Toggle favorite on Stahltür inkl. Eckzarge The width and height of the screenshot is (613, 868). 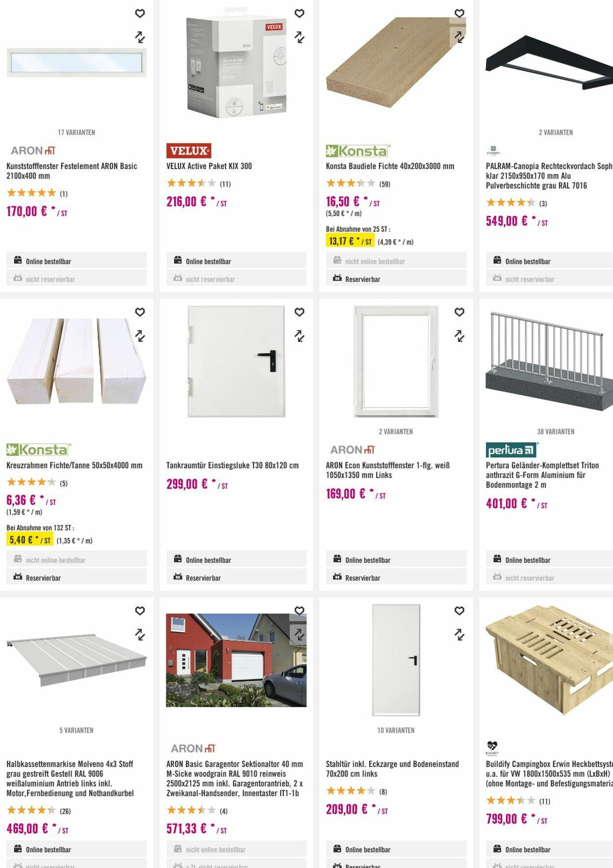click(460, 611)
